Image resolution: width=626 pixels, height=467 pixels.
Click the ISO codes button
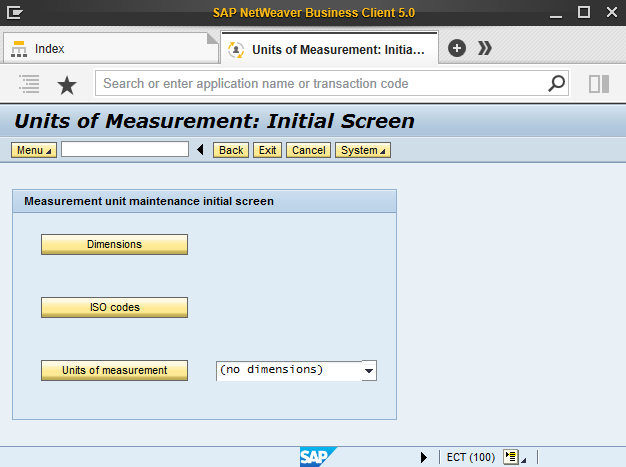[114, 307]
